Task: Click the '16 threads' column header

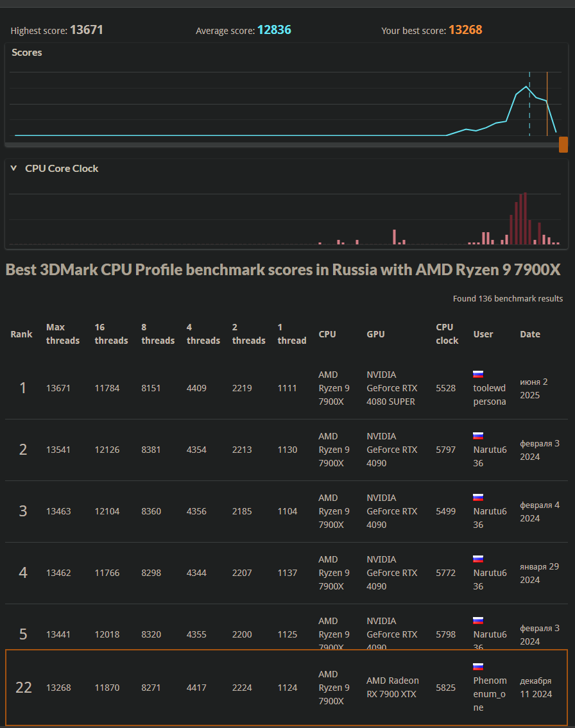Action: point(111,334)
